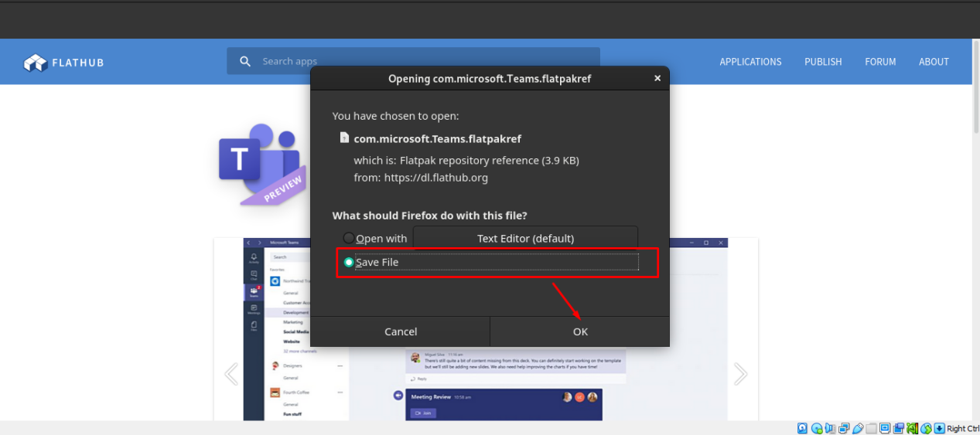
Task: Close the Opening com.microsoft.Teams.flatpakref dialog
Action: 657,78
